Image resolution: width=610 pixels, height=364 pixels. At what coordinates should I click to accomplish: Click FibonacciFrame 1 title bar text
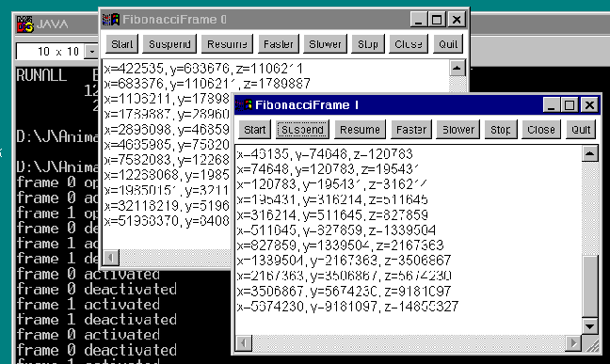pyautogui.click(x=307, y=105)
